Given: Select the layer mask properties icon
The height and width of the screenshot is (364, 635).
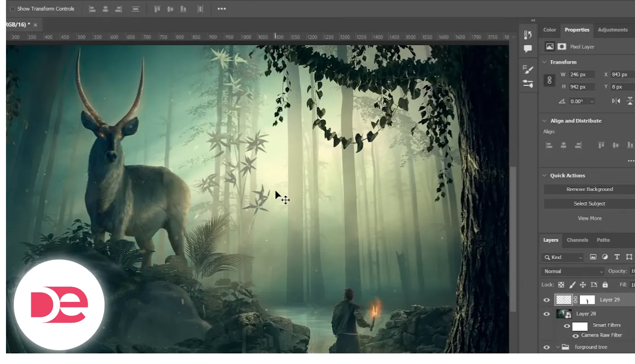Looking at the screenshot, I should tap(562, 46).
